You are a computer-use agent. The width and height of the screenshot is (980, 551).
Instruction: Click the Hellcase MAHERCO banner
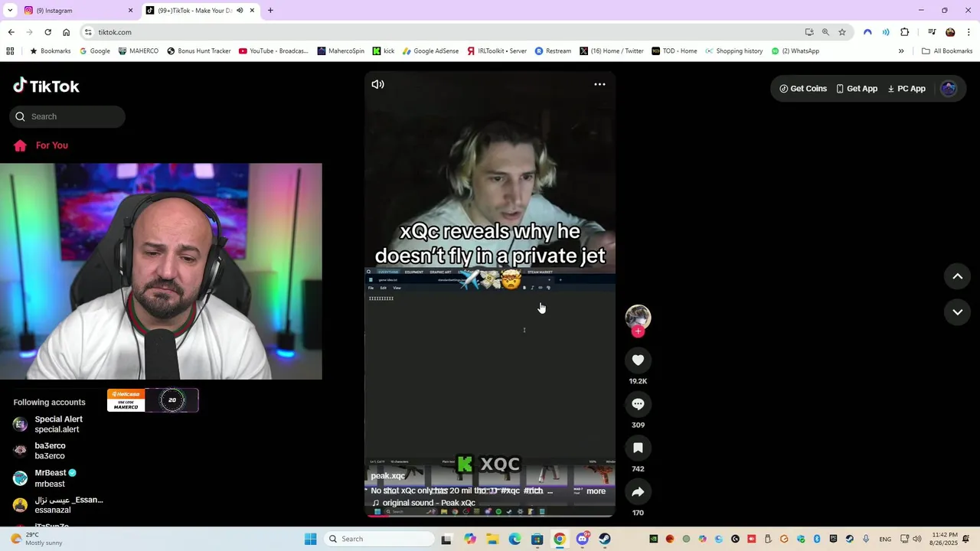pyautogui.click(x=152, y=400)
